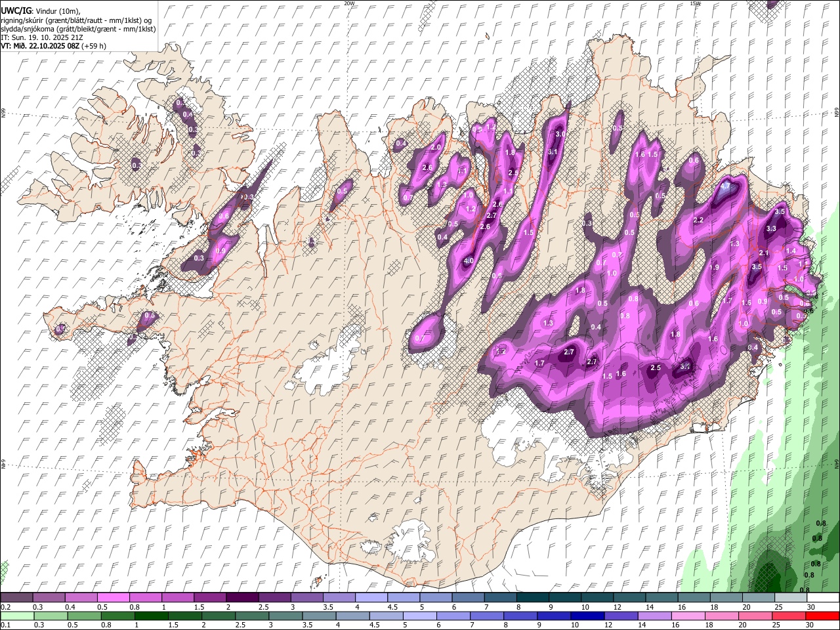
Task: Select top legend swatch labelled 0.2
Action: (16, 598)
